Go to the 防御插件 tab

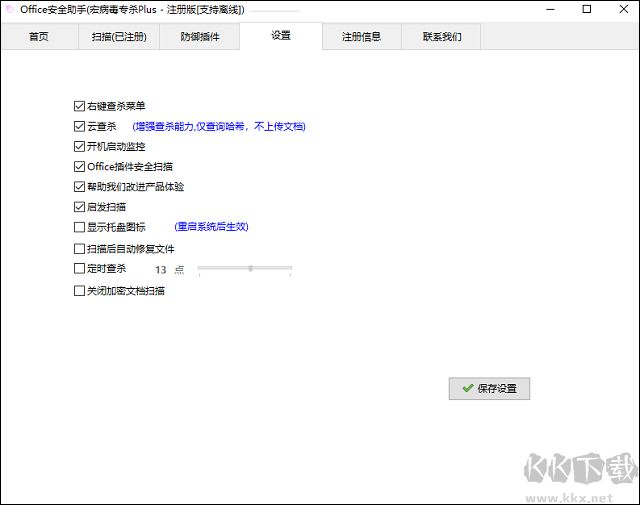[200, 37]
